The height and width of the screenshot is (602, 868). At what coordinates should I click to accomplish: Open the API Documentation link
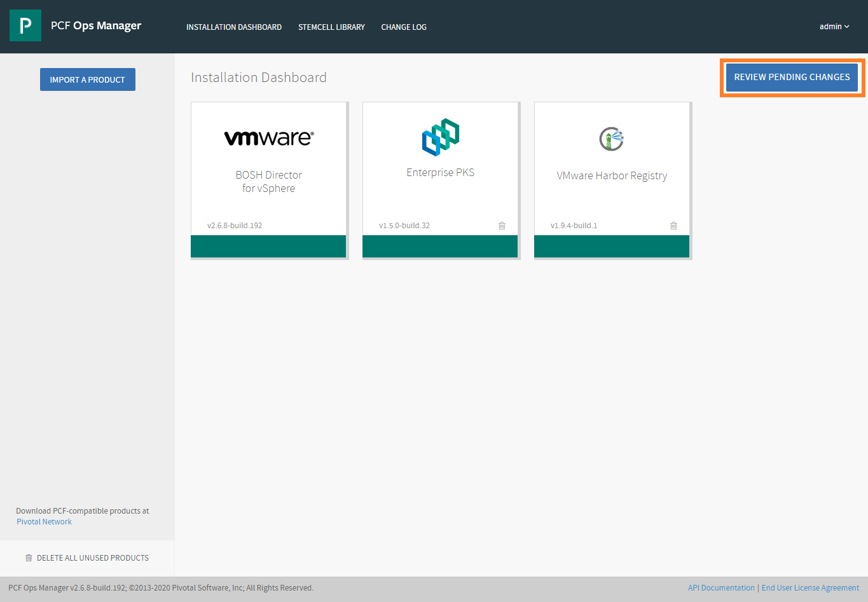pos(721,588)
